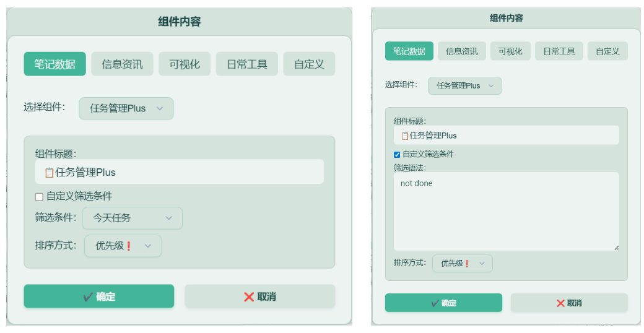Image resolution: width=644 pixels, height=333 pixels.
Task: Expand the 排序方式 dropdown in the right dialog
Action: click(x=462, y=263)
